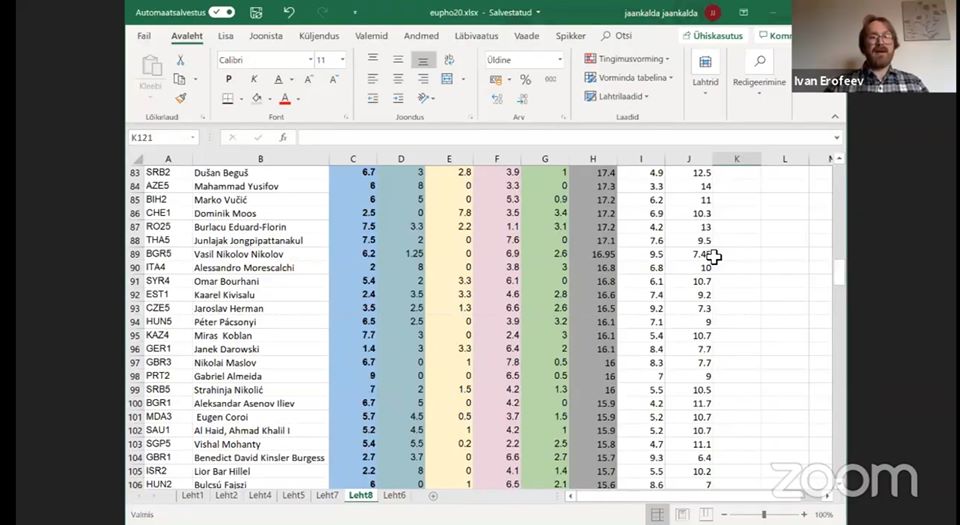Apply red font color A
Screen dimensions: 960x525
click(x=285, y=99)
